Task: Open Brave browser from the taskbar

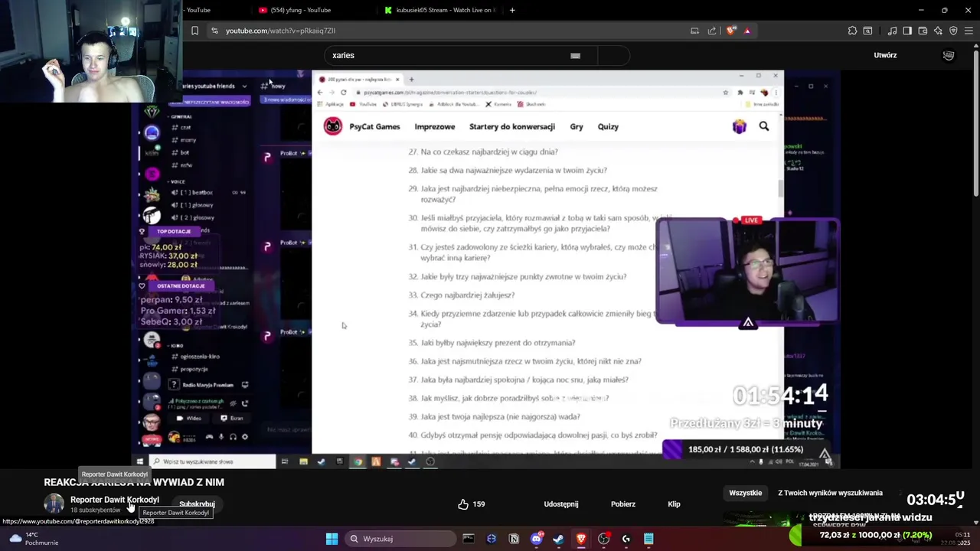Action: point(581,539)
